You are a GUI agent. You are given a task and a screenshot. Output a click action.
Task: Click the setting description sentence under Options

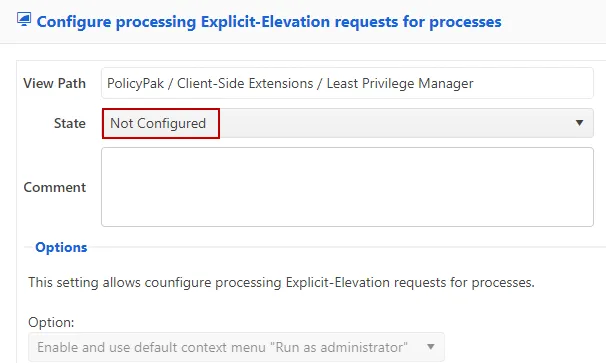coord(281,282)
